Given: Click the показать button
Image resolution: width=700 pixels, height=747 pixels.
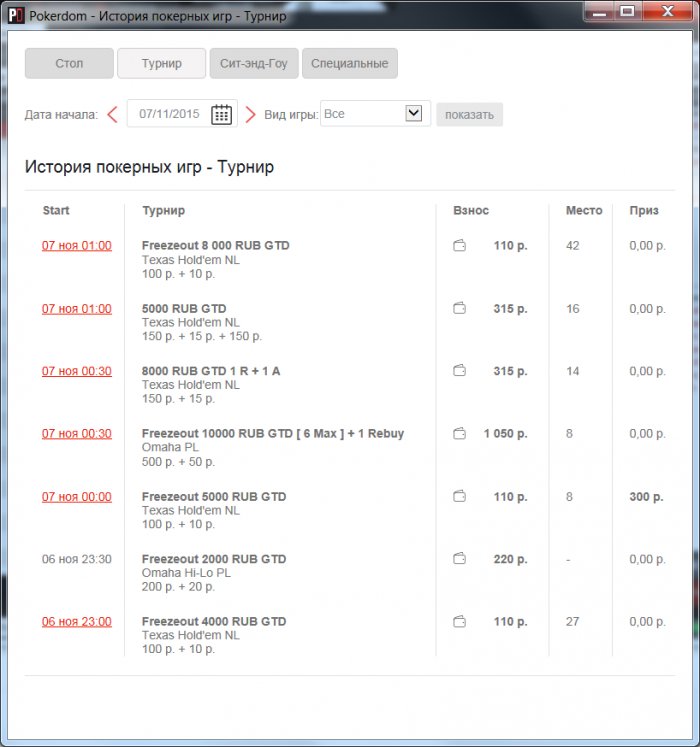Looking at the screenshot, I should tap(469, 114).
